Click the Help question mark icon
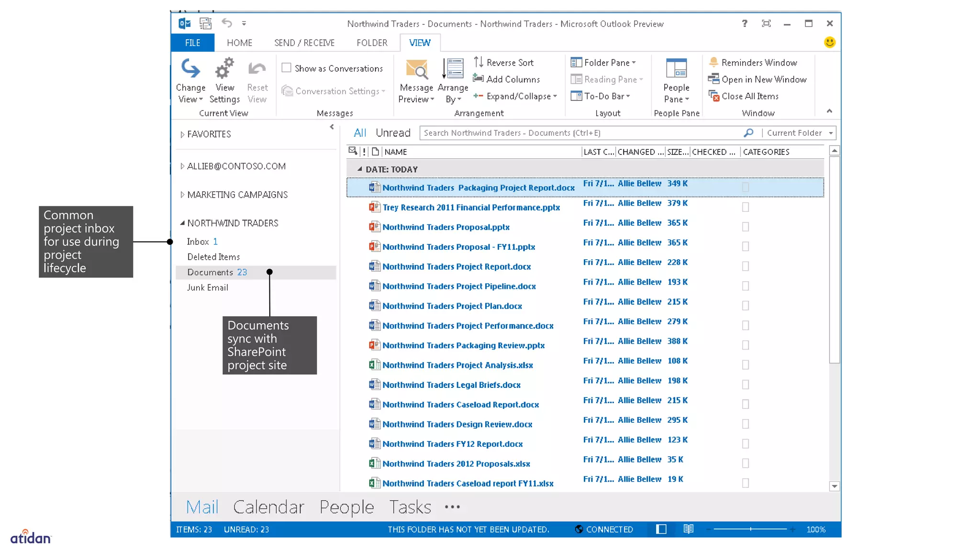The width and height of the screenshot is (980, 551). point(745,23)
